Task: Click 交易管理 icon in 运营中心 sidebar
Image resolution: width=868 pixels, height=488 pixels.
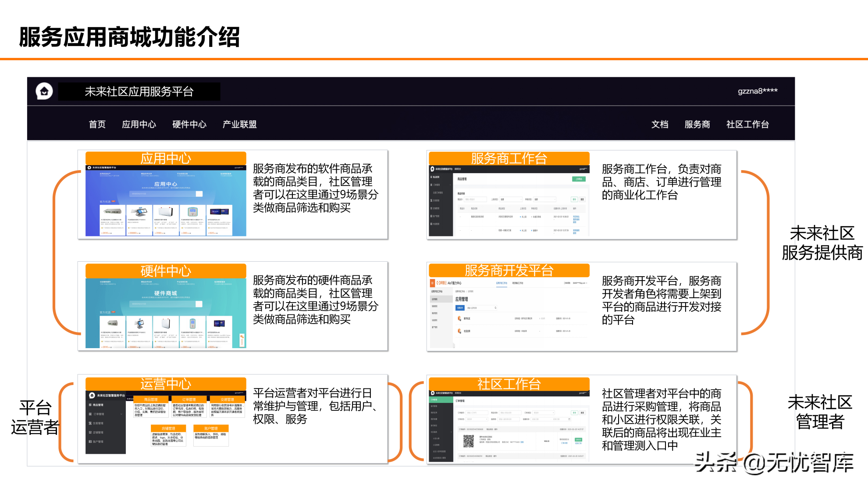Action: tap(90, 423)
